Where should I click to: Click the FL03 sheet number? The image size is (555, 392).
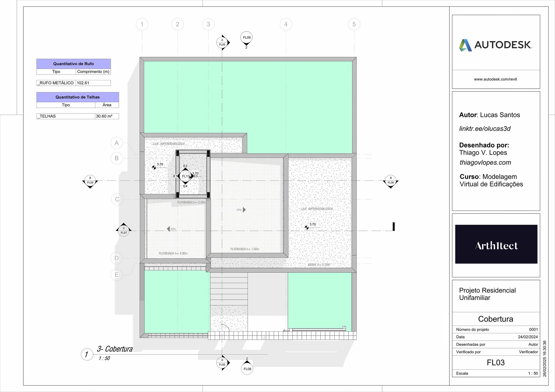click(x=495, y=363)
